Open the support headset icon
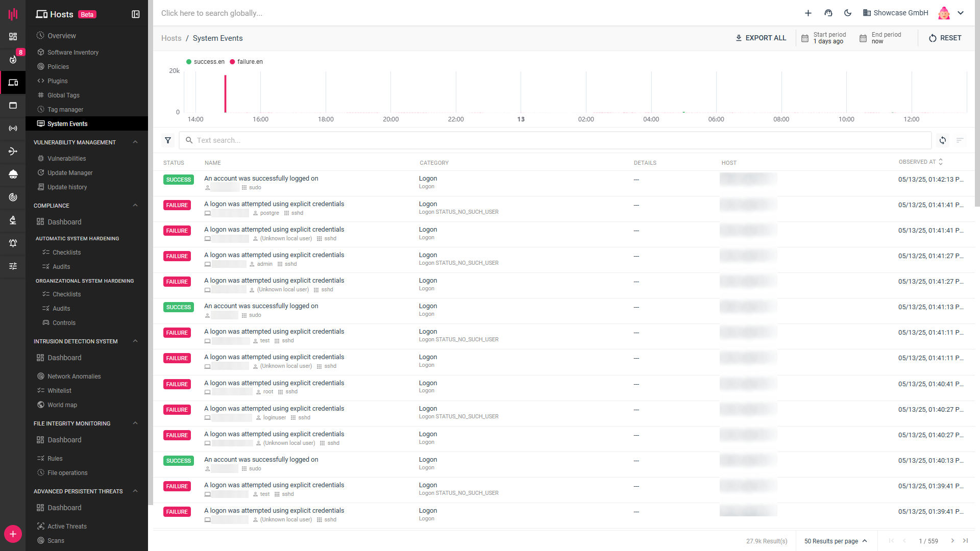Viewport: 980px width, 551px height. coord(828,13)
